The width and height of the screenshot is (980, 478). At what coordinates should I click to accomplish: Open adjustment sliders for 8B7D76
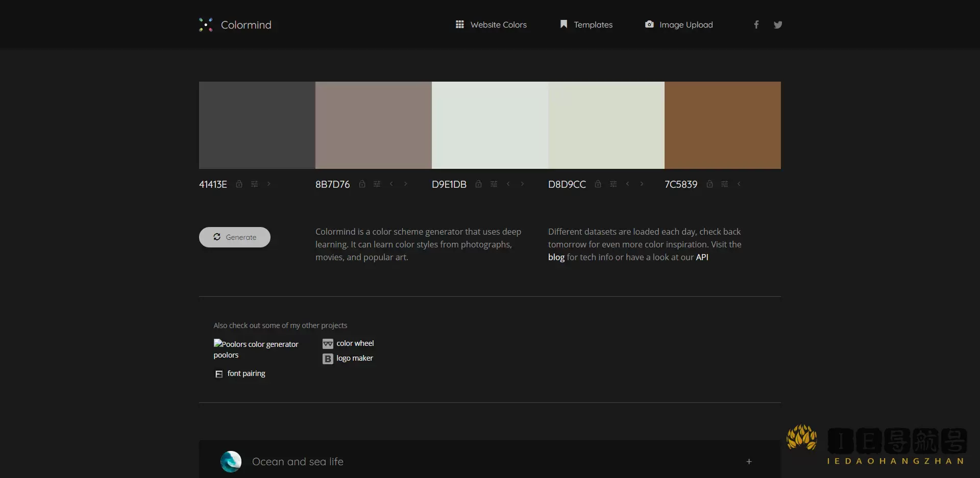(377, 184)
